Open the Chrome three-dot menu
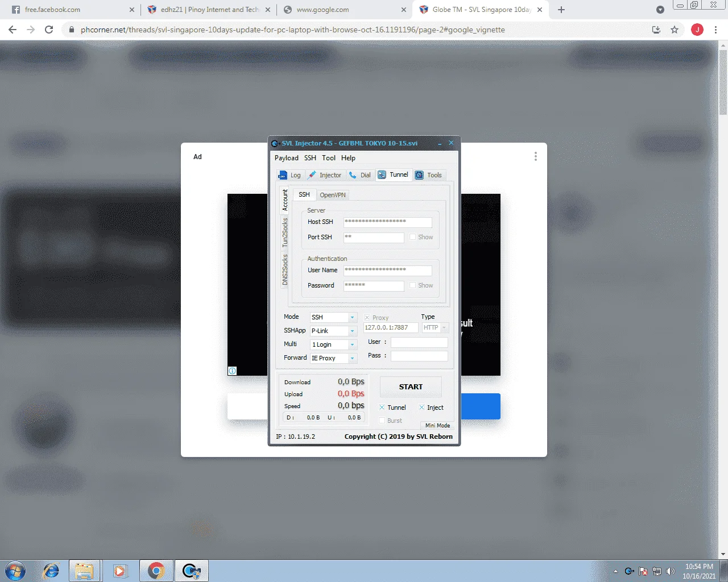This screenshot has height=582, width=728. [x=715, y=30]
